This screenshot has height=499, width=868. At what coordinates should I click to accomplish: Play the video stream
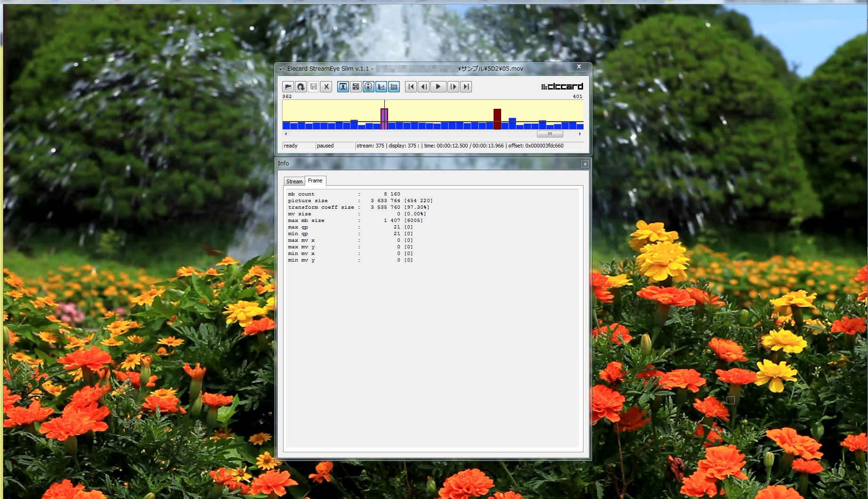[x=438, y=87]
